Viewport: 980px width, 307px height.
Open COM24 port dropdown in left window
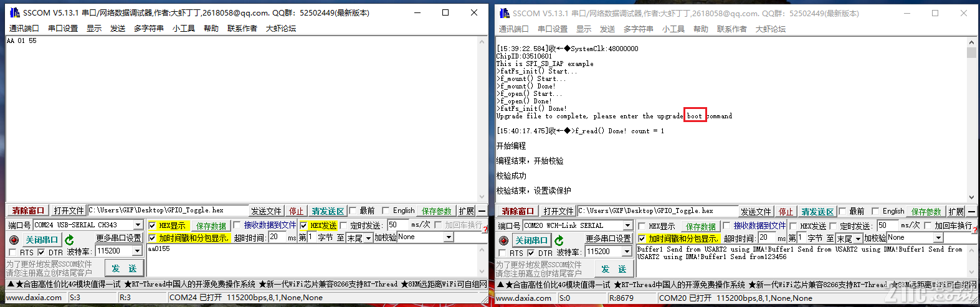coord(138,225)
